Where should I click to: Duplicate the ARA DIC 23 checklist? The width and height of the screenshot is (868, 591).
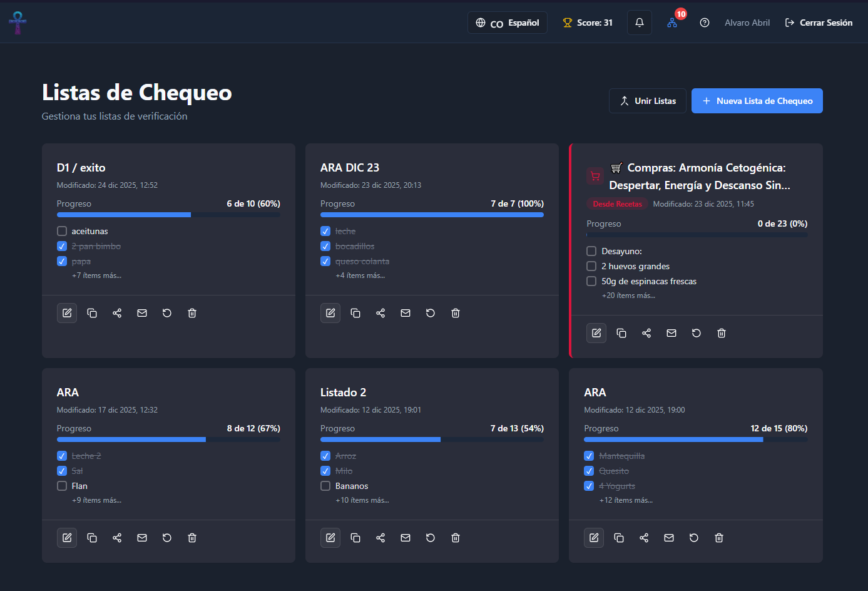pos(355,313)
